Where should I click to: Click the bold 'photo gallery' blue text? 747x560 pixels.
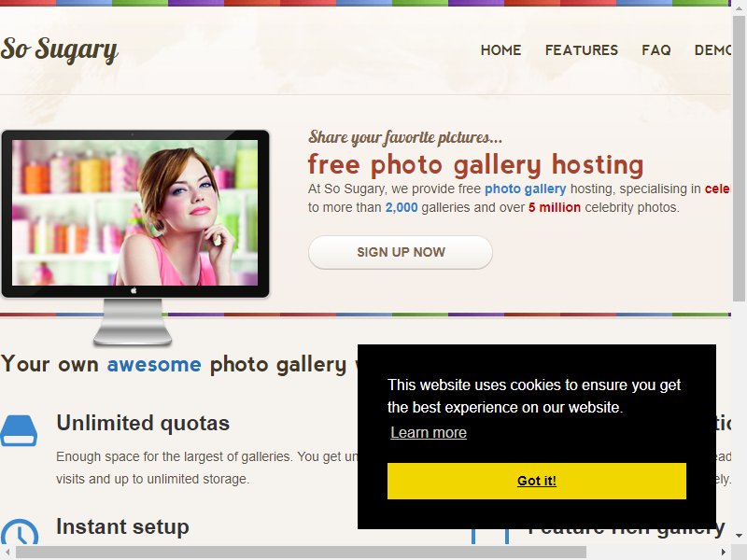[525, 189]
